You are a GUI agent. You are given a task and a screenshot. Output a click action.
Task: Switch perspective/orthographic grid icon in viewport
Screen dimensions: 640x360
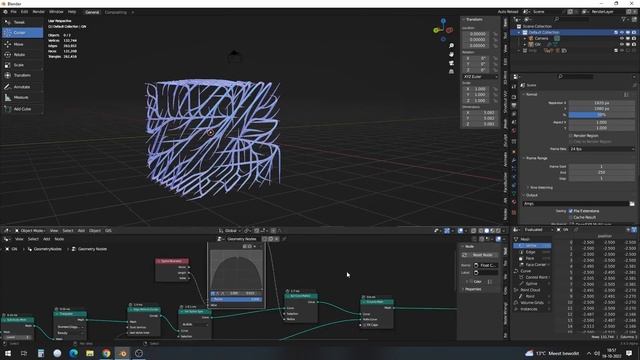tap(451, 71)
